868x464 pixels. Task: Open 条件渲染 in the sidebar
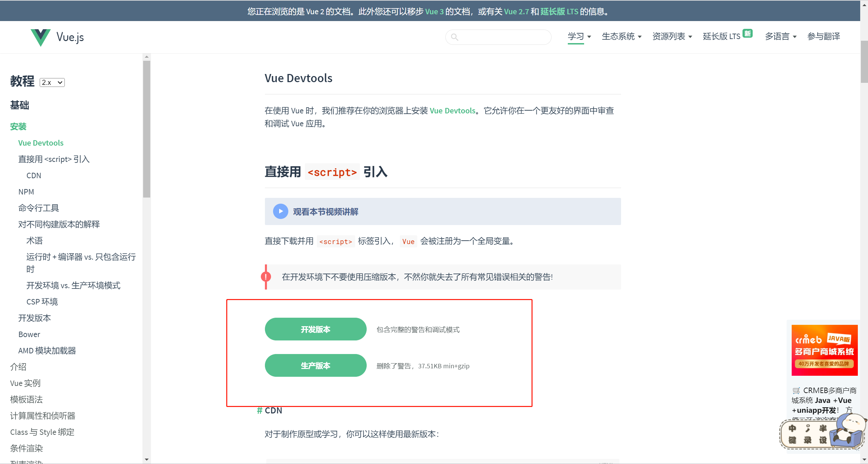pos(26,448)
